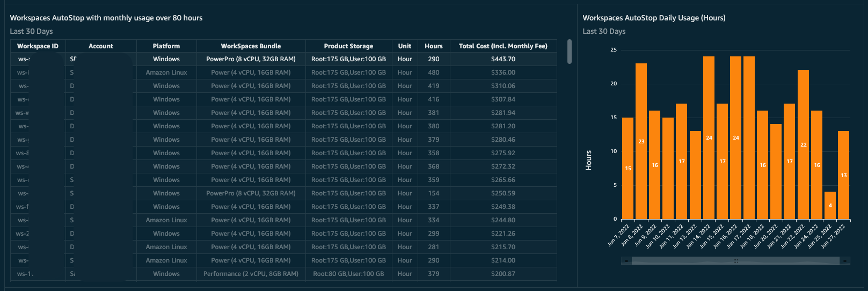Select the short Jun 25, 2022 bar

830,205
